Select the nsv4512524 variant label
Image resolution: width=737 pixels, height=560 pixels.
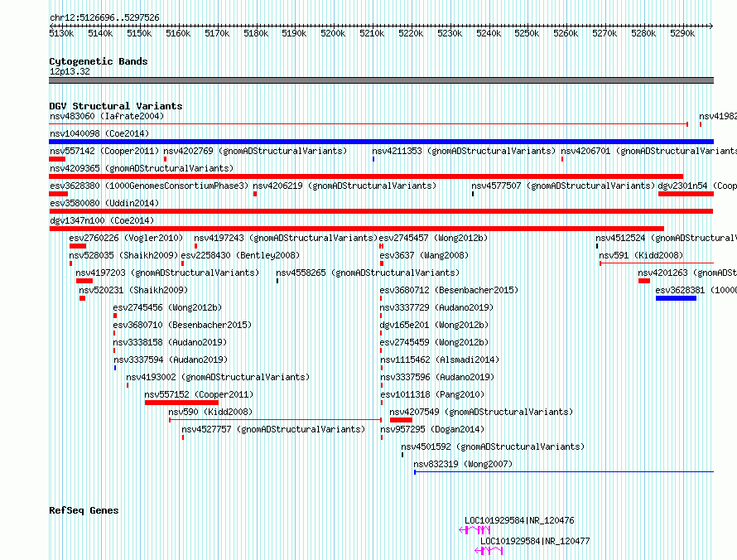666,238
